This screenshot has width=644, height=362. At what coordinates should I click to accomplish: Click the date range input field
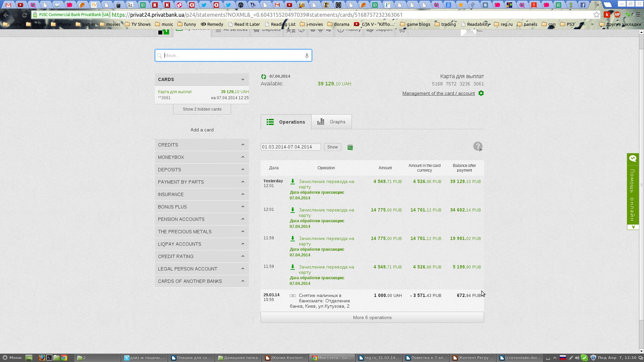pyautogui.click(x=290, y=147)
